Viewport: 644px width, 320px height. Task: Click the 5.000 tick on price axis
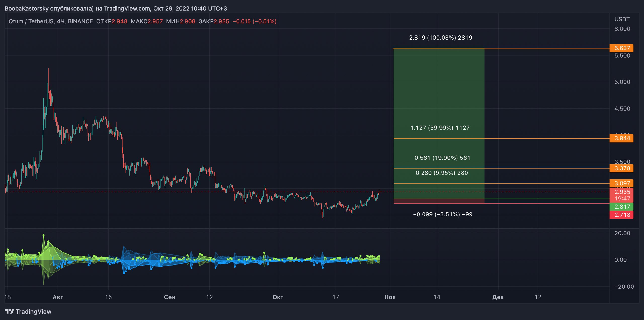622,82
